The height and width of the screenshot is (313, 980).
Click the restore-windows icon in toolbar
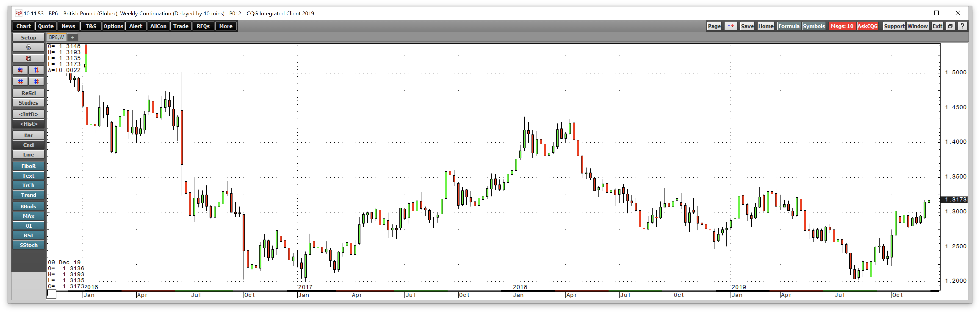tap(950, 26)
